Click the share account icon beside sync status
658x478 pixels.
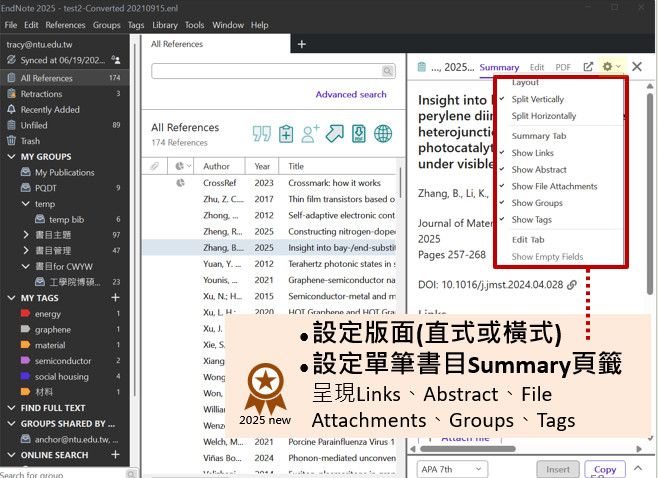pos(116,60)
